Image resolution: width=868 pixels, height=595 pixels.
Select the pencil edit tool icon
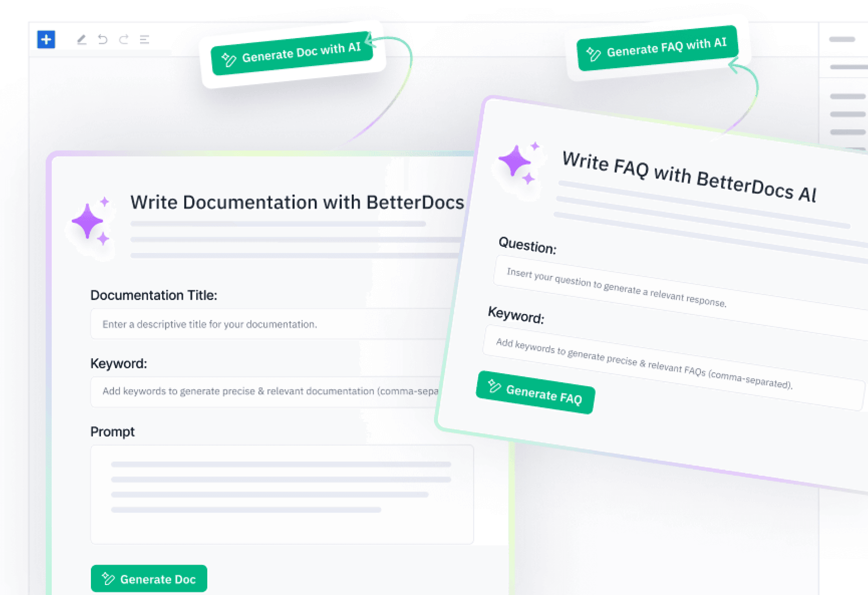click(82, 39)
